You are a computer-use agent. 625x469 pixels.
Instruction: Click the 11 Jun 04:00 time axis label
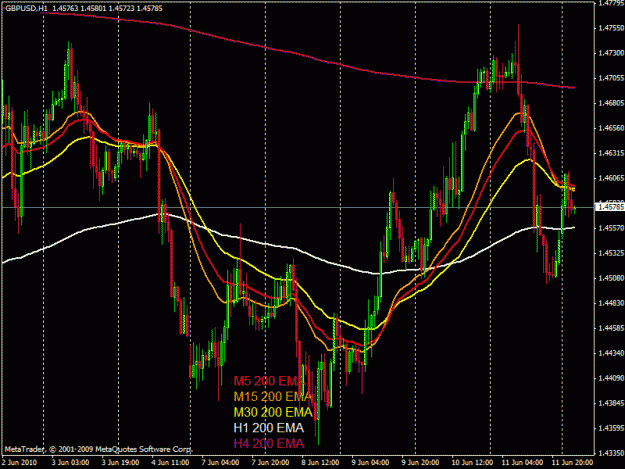point(522,463)
